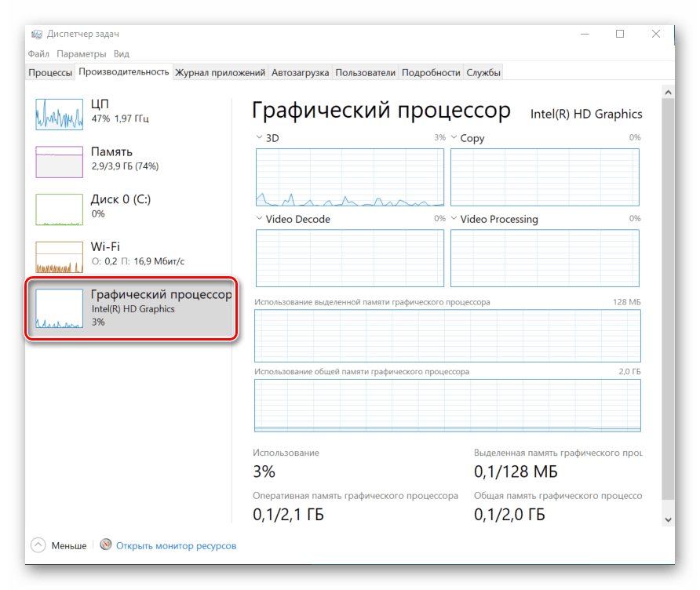Click the vertical scrollbar thumb
Viewport: 700px width, 590px height.
(668, 299)
